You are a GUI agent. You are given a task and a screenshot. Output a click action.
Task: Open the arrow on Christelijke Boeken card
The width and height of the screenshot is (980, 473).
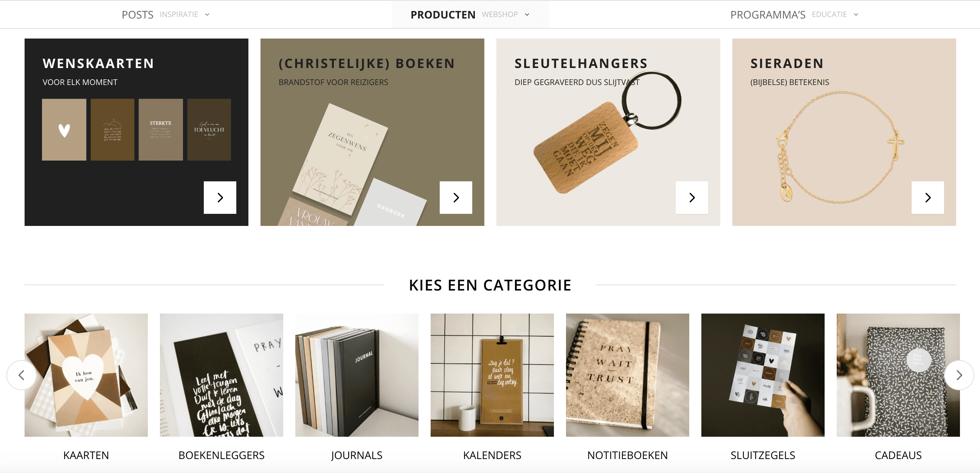click(x=456, y=197)
